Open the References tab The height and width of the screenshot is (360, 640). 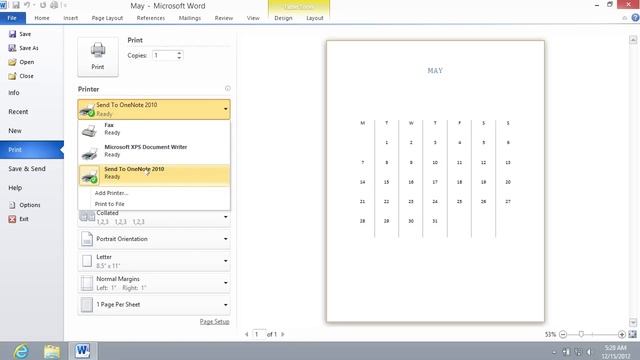pyautogui.click(x=151, y=18)
